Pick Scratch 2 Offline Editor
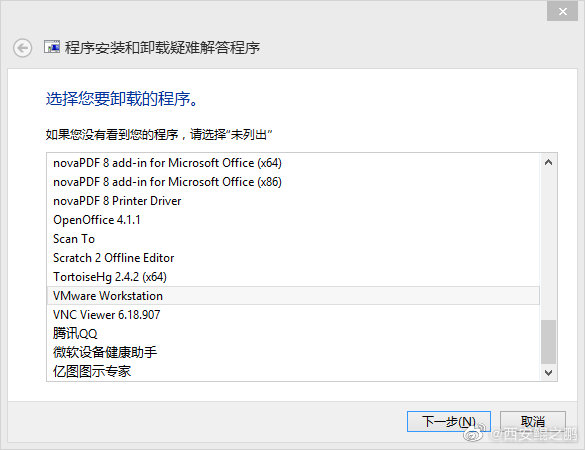This screenshot has width=585, height=450. pyautogui.click(x=293, y=258)
